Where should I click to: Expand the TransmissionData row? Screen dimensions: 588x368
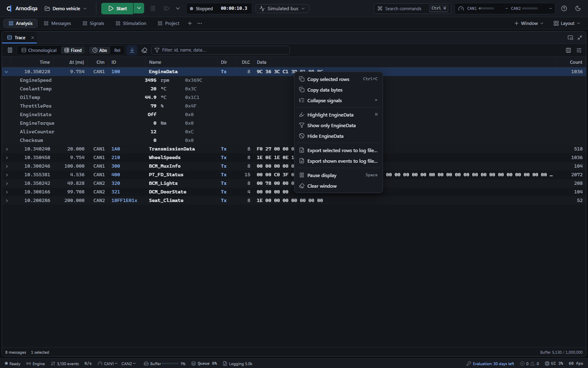point(7,149)
